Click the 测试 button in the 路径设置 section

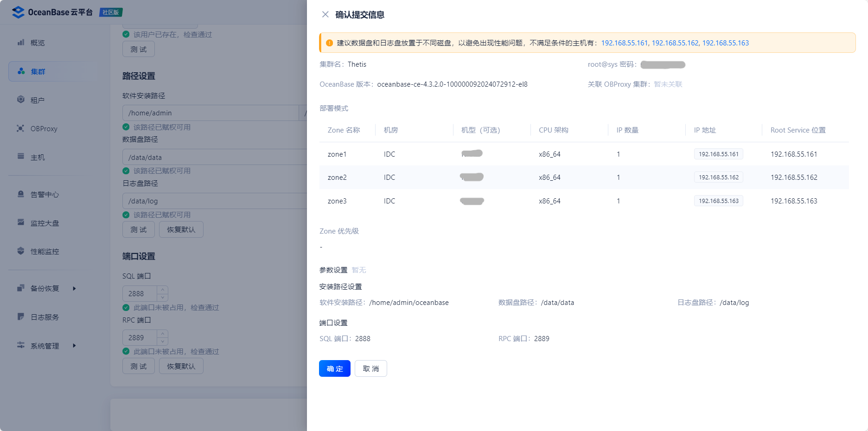point(139,229)
